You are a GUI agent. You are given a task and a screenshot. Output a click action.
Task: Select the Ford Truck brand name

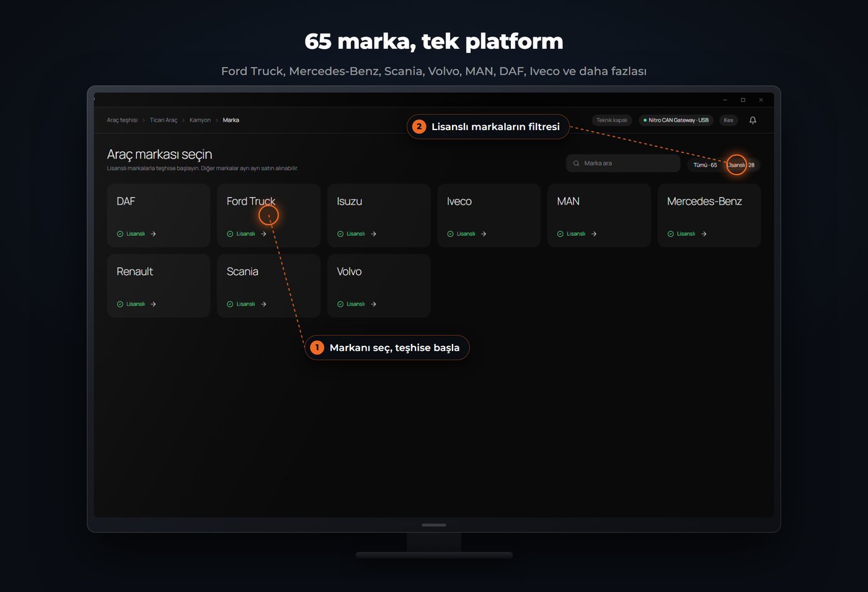point(251,201)
